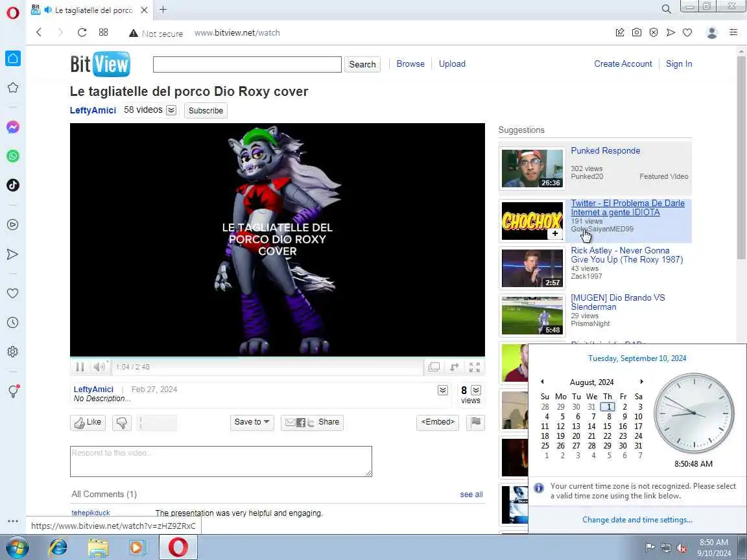The image size is (747, 560).
Task: Like the video
Action: point(88,422)
